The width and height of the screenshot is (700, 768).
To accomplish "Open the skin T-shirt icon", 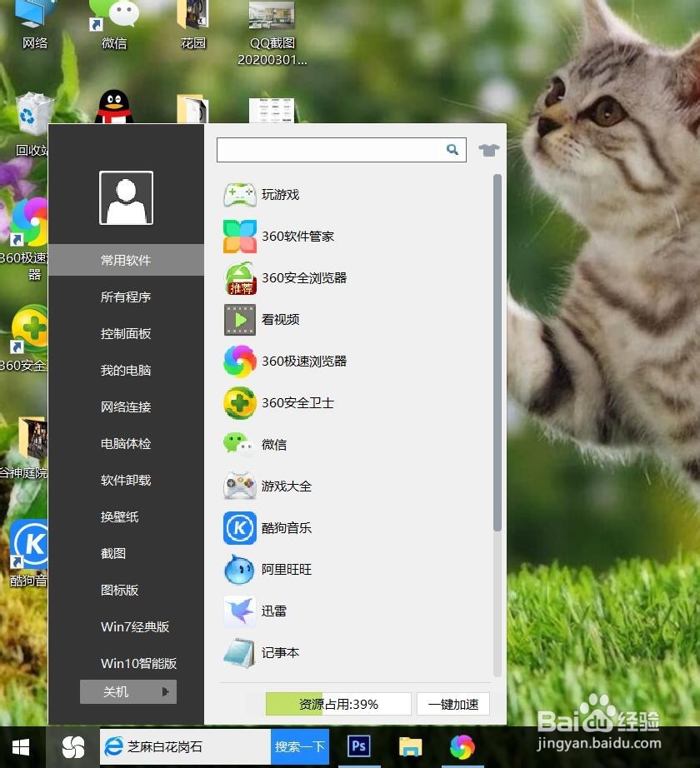I will (488, 150).
